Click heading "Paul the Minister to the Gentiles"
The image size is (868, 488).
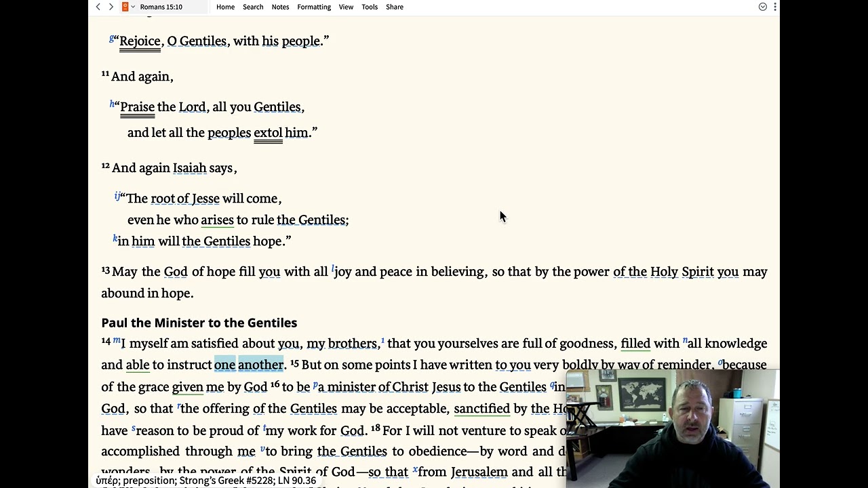199,323
